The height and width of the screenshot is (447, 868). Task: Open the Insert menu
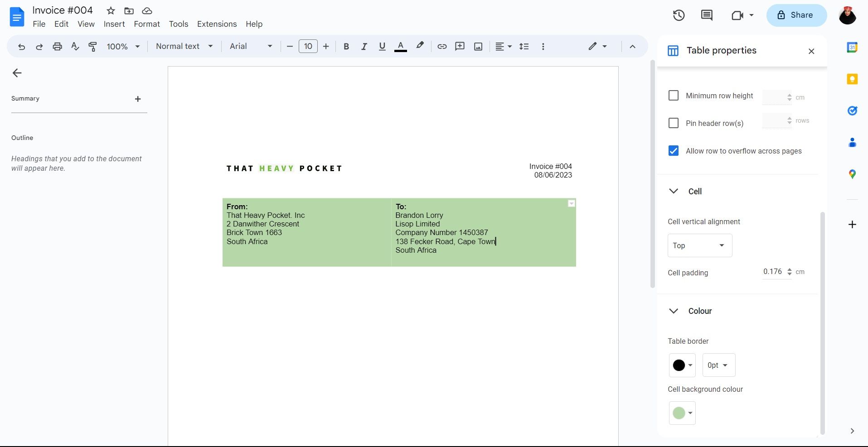click(x=114, y=24)
